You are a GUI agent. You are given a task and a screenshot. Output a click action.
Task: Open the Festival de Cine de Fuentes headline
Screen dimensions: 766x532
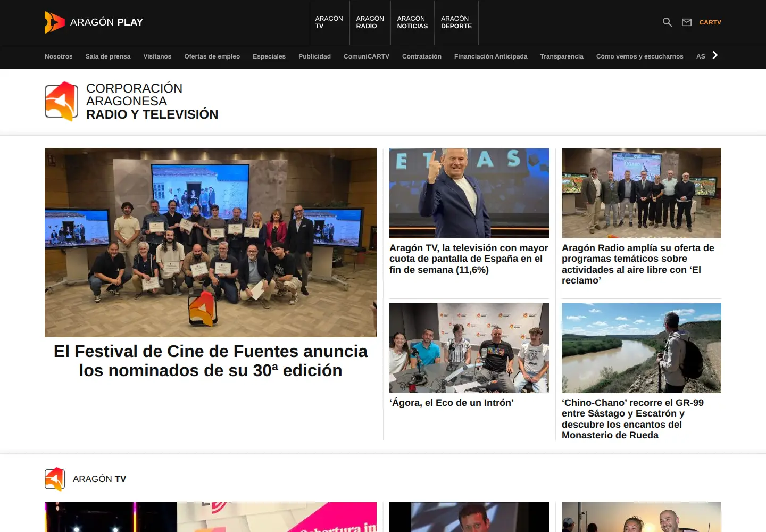211,361
